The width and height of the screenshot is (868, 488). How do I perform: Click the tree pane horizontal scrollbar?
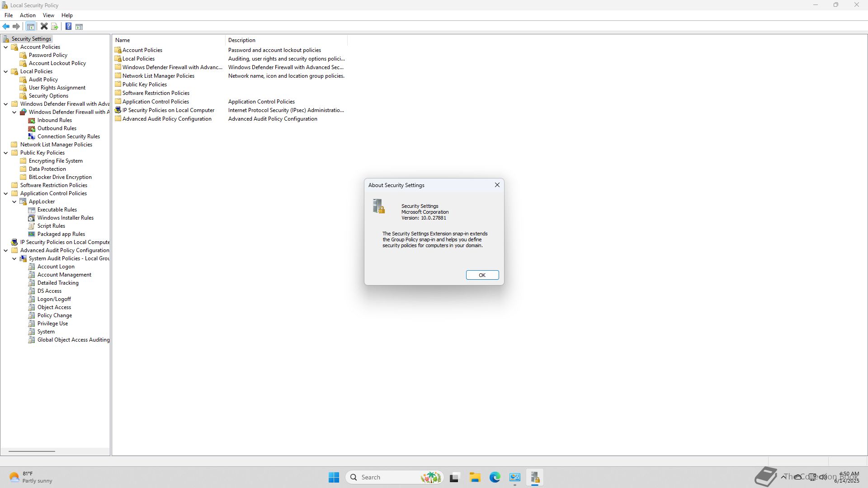point(32,451)
